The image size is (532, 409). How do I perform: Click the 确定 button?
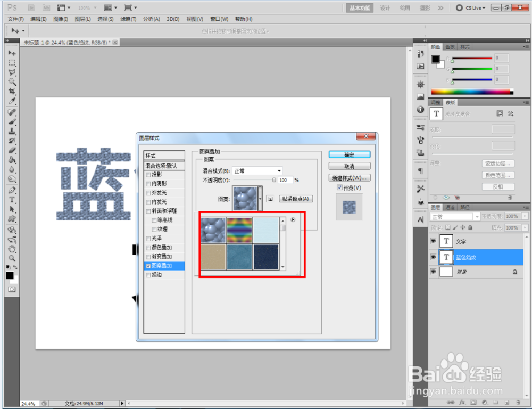click(x=349, y=155)
